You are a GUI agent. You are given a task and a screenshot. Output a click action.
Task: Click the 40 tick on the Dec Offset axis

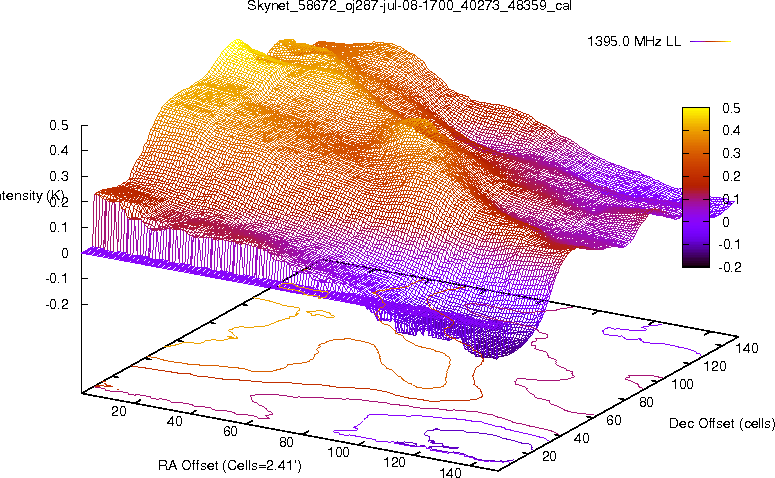pos(582,438)
